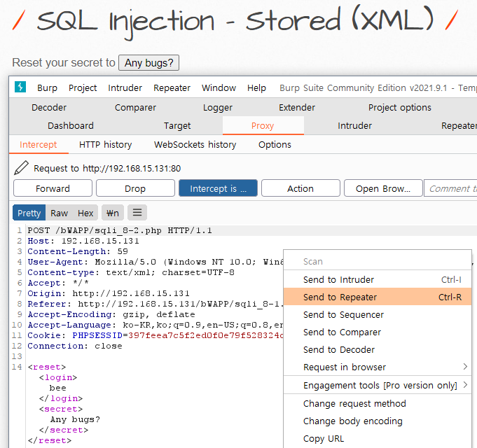This screenshot has height=448, width=477.
Task: Expand Request in browser submenu arrow
Action: 465,367
